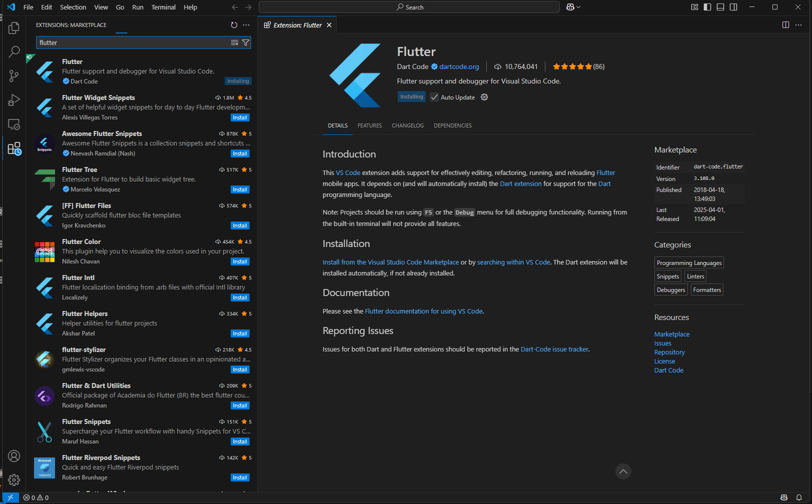
Task: Open the Help menu
Action: 190,7
